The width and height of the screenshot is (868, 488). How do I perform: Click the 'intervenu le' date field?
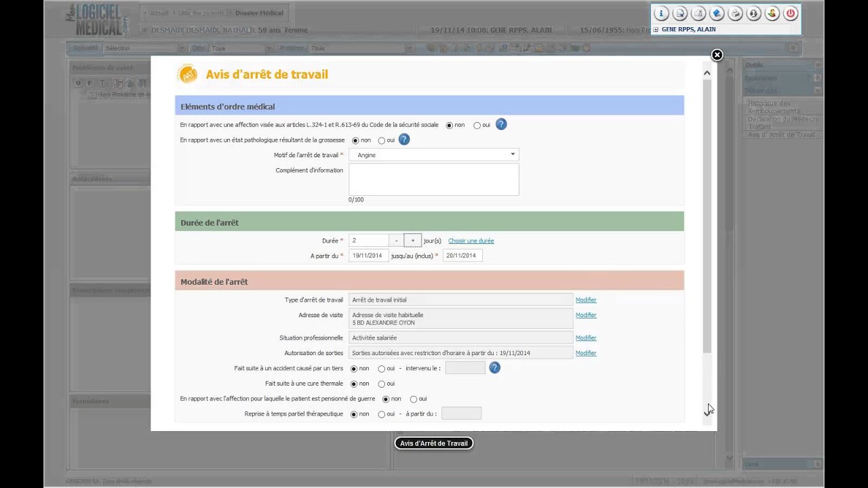point(465,368)
